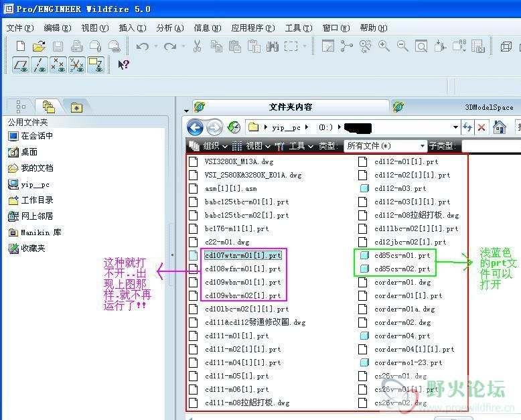This screenshot has height=420, width=521.
Task: Click the grey forward navigation arrow
Action: click(215, 127)
